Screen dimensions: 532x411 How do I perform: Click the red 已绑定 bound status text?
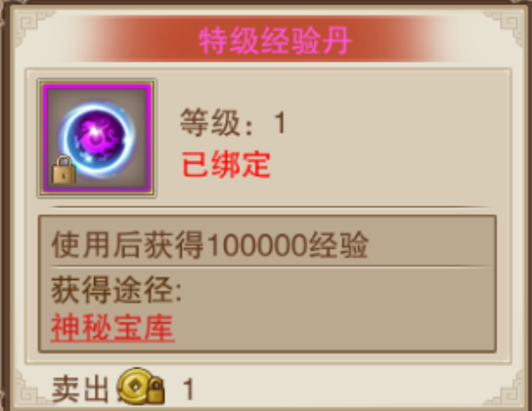tap(226, 165)
